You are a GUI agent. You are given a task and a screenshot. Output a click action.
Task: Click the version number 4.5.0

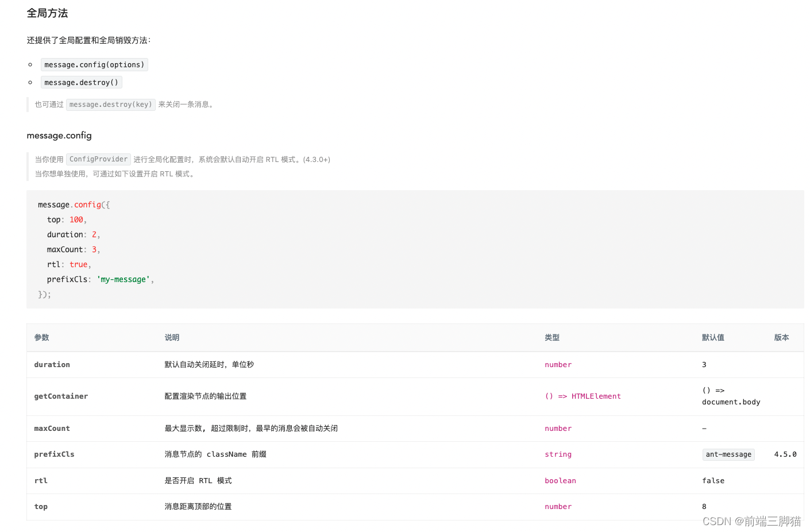pyautogui.click(x=785, y=454)
